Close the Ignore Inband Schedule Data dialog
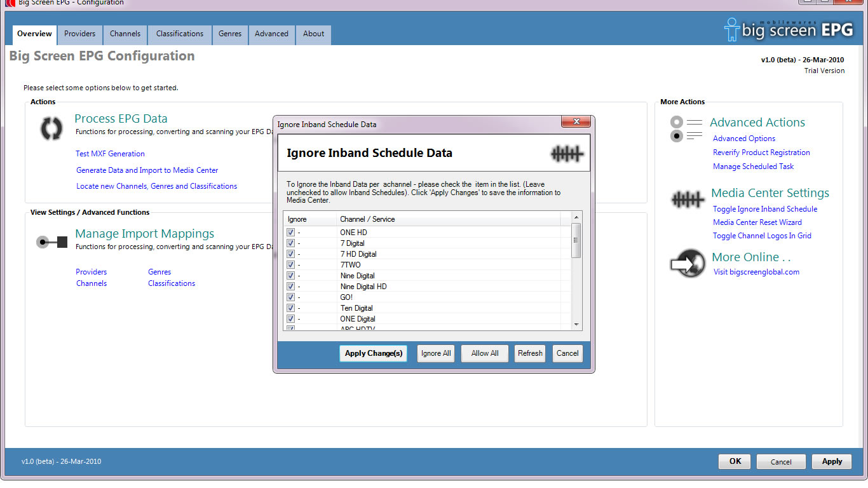 click(576, 122)
